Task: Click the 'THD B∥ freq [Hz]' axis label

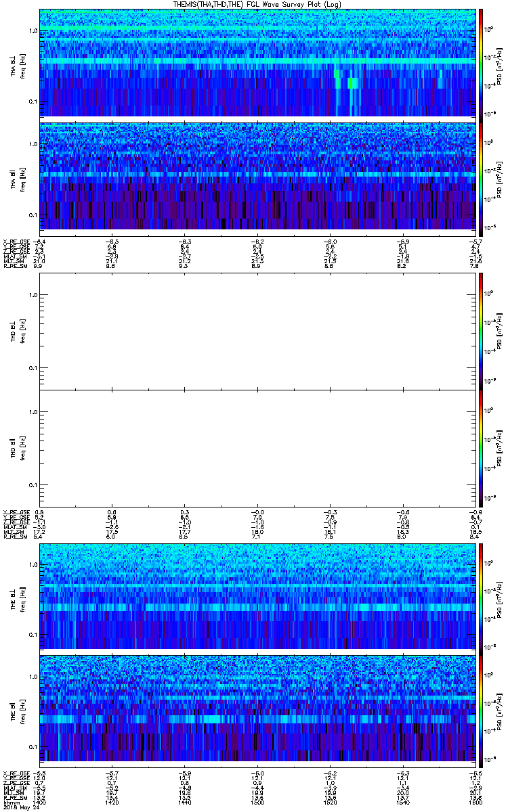Action: pyautogui.click(x=18, y=448)
